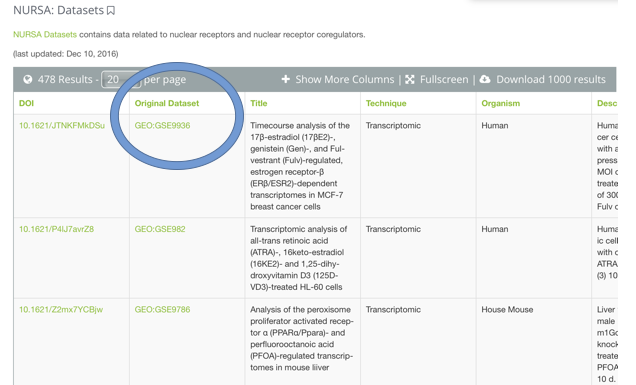Sort by the Title column header
The image size is (636, 385).
259,103
